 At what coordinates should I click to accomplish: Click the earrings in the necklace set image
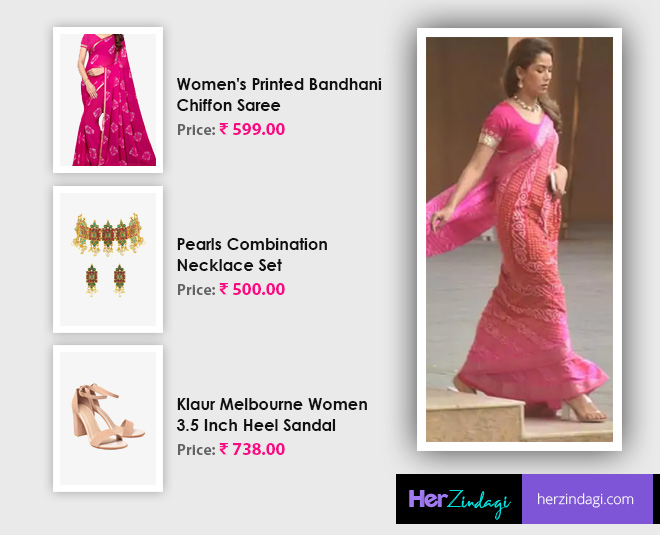pyautogui.click(x=106, y=280)
